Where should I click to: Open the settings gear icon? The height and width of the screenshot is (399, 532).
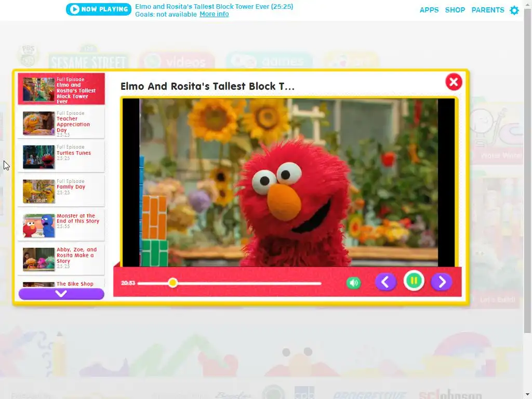pos(514,10)
